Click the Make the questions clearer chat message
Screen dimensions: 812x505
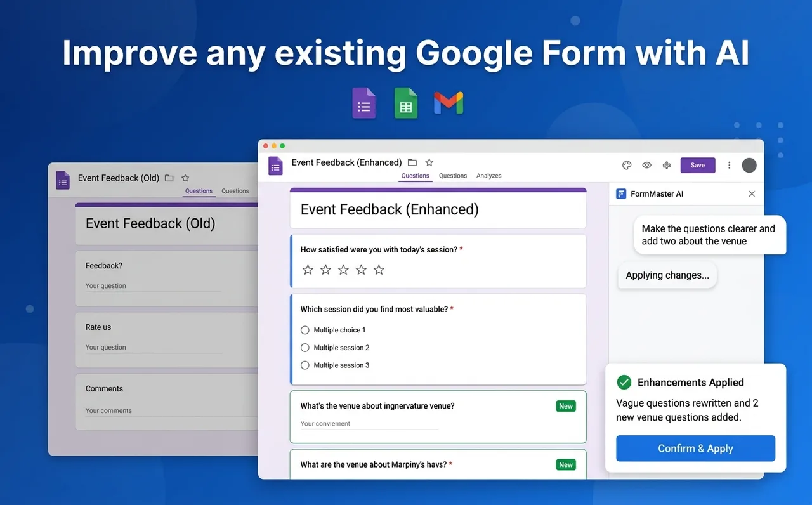709,235
